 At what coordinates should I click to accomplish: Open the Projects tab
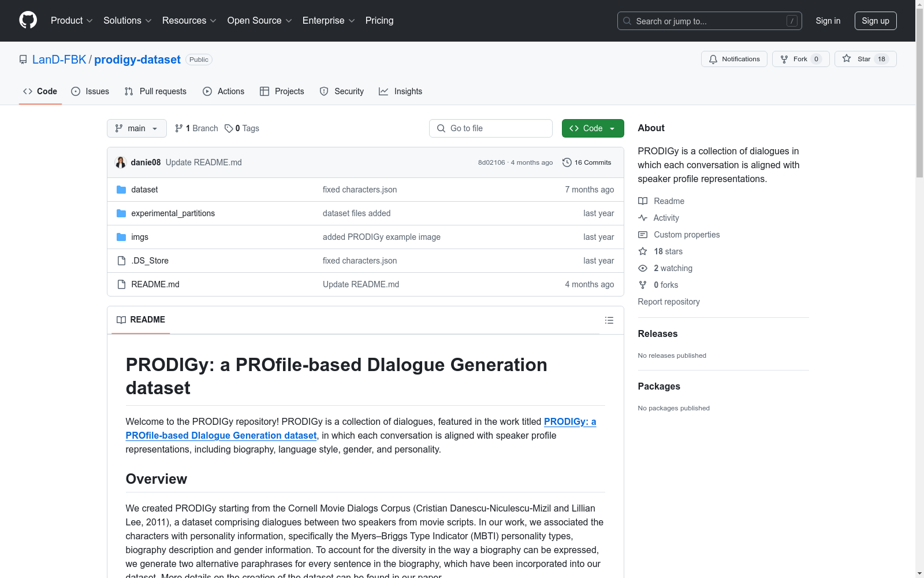tap(282, 91)
